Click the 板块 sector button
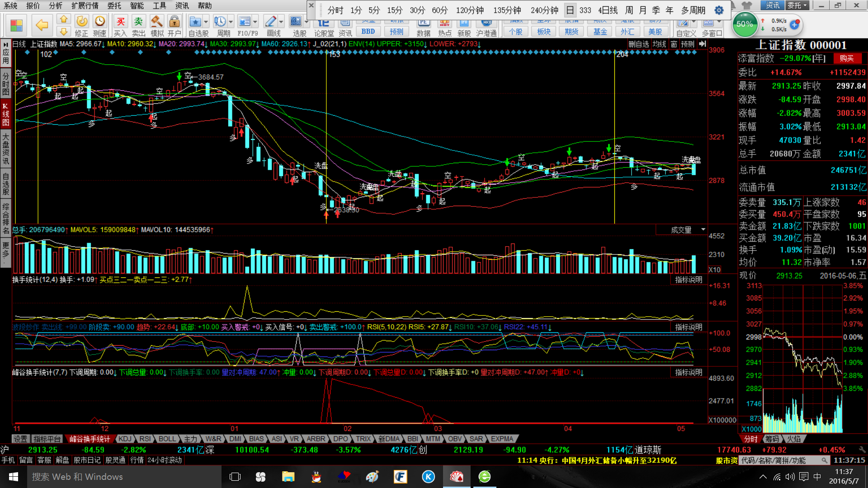868x488 pixels. [x=544, y=31]
